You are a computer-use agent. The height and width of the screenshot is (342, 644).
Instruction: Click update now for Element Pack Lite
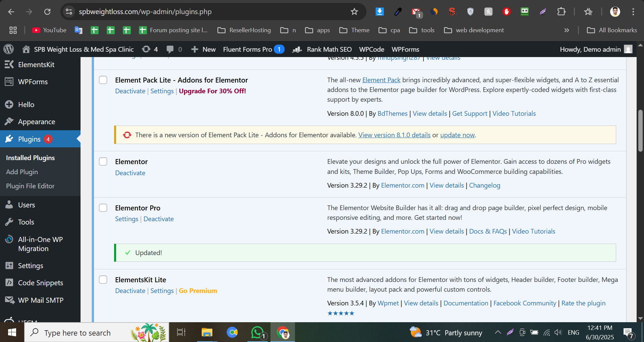(457, 135)
